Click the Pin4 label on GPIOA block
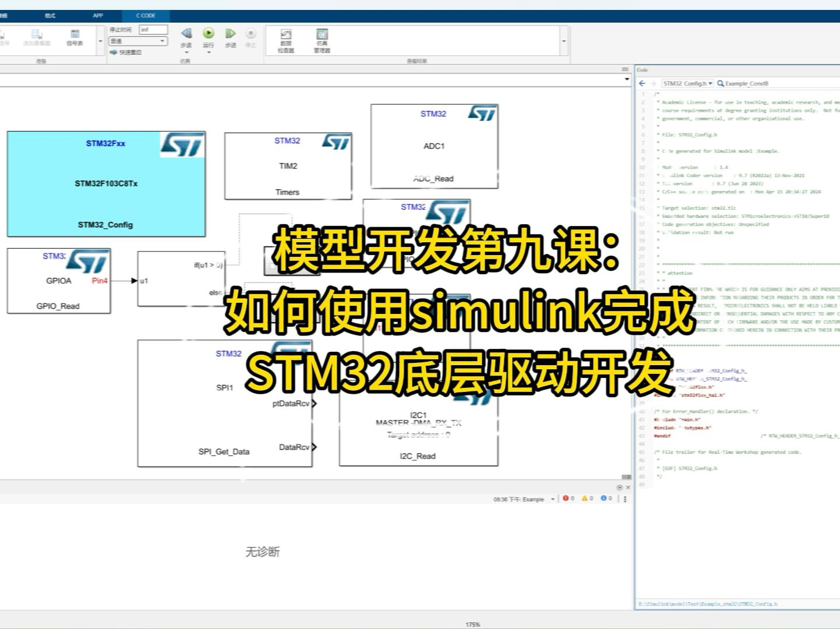The height and width of the screenshot is (629, 840). [x=100, y=281]
